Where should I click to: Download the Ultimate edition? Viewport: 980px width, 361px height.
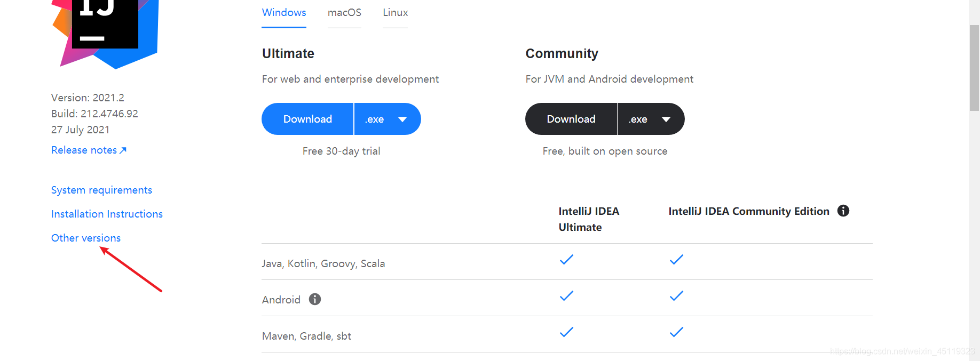tap(307, 119)
